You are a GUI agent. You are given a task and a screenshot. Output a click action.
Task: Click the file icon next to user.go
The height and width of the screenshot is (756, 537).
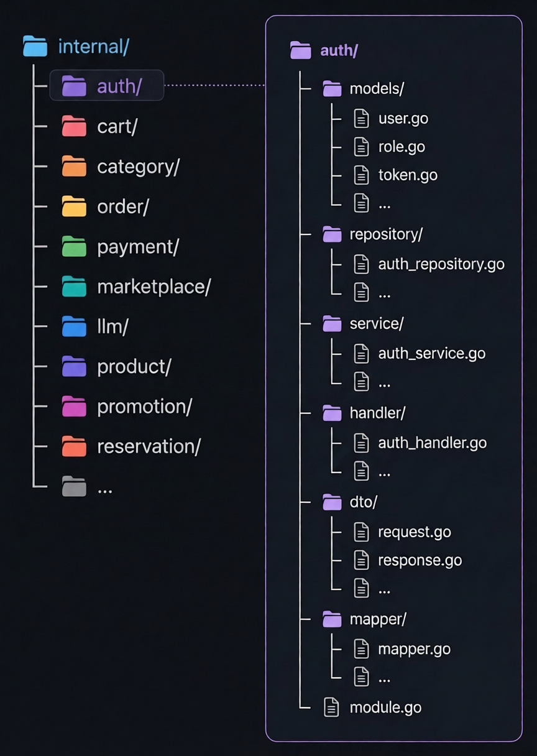pyautogui.click(x=361, y=118)
